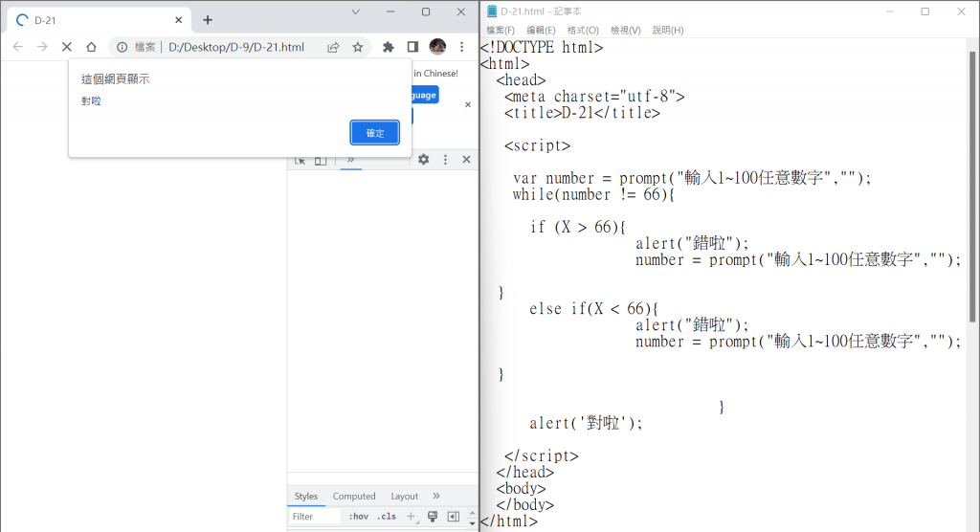Share this page from the address bar

[333, 47]
